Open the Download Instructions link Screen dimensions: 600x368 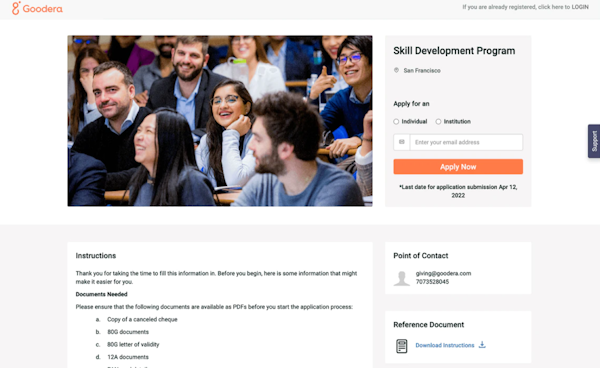445,345
